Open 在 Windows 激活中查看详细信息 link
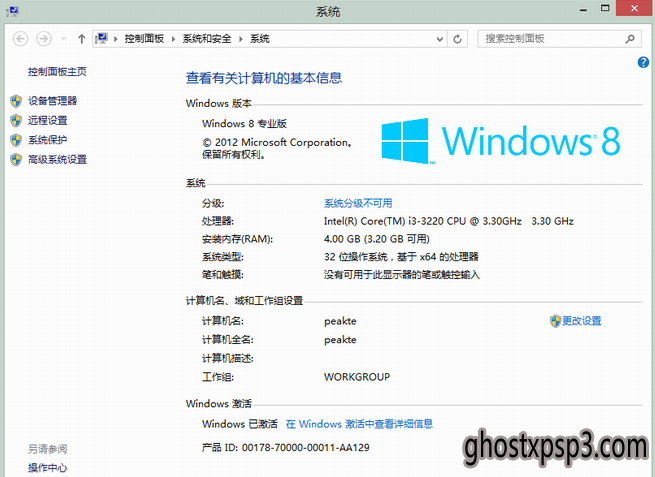The height and width of the screenshot is (477, 655). [359, 424]
